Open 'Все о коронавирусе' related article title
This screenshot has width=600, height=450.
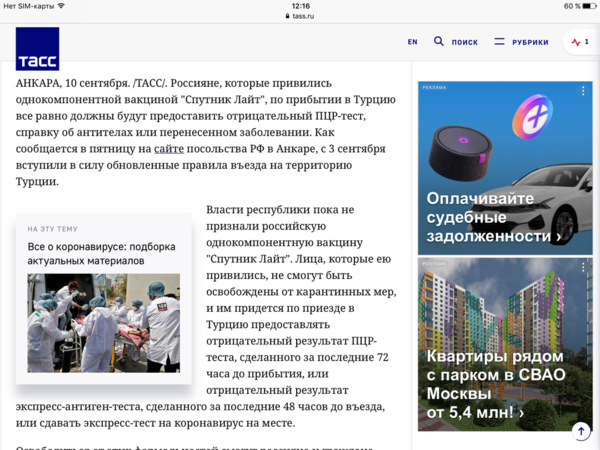101,254
